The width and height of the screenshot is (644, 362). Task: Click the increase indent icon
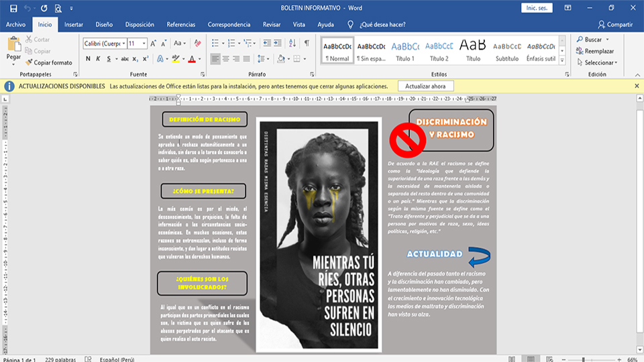click(x=276, y=43)
